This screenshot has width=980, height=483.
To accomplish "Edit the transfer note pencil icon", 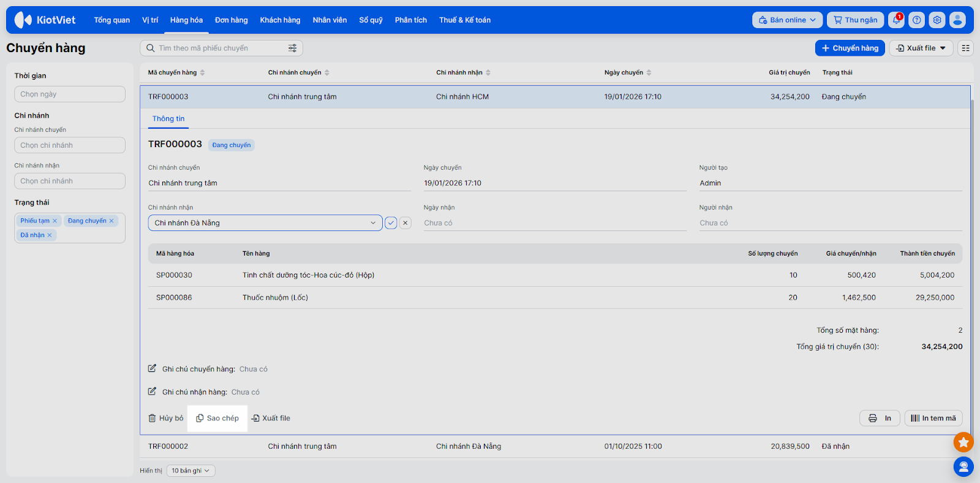I will pyautogui.click(x=152, y=368).
